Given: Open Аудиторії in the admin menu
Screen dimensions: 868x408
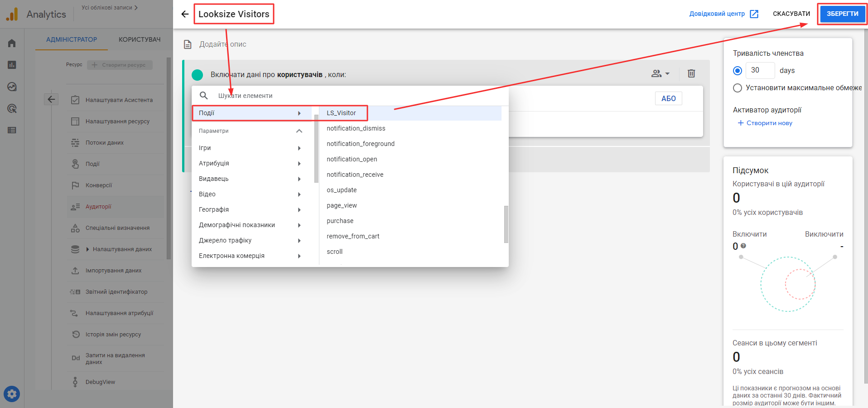Looking at the screenshot, I should pyautogui.click(x=98, y=207).
